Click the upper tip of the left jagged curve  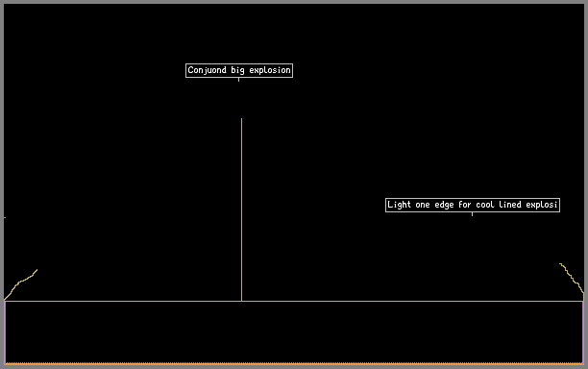click(x=37, y=270)
